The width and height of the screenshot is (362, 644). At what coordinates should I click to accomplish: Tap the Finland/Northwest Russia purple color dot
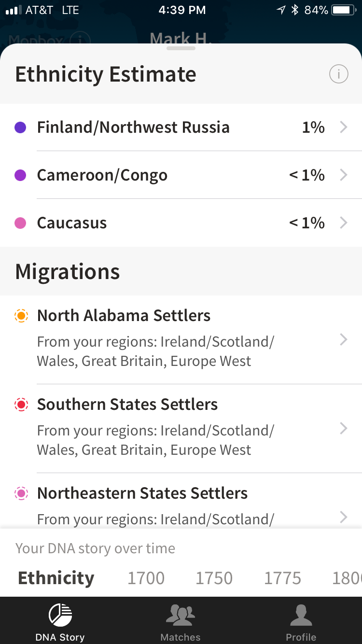[20, 127]
